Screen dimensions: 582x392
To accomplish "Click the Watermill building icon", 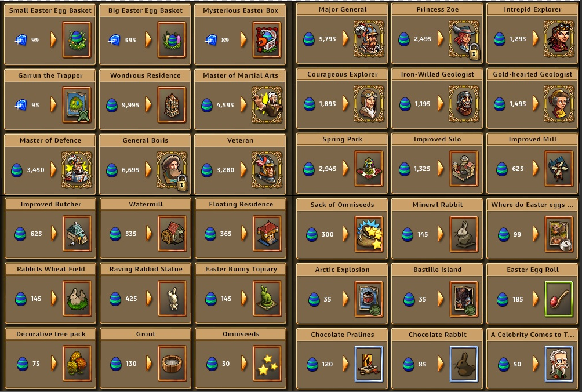I will click(x=173, y=234).
